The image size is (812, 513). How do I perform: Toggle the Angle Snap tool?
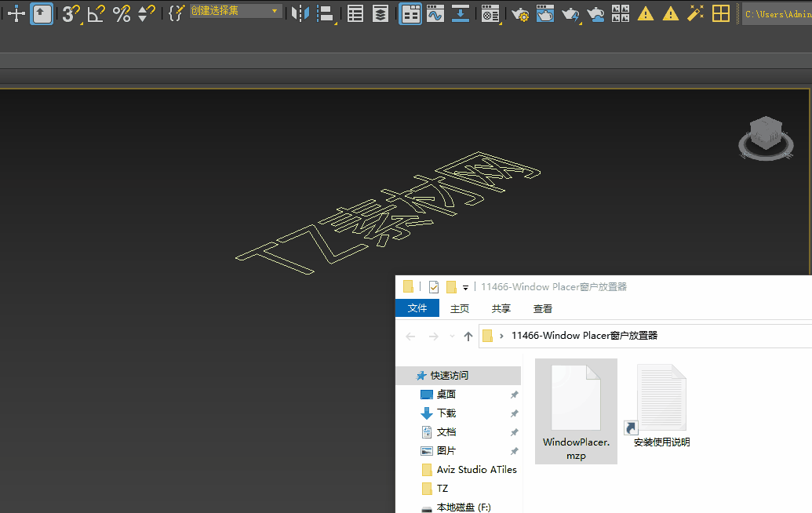[x=96, y=13]
